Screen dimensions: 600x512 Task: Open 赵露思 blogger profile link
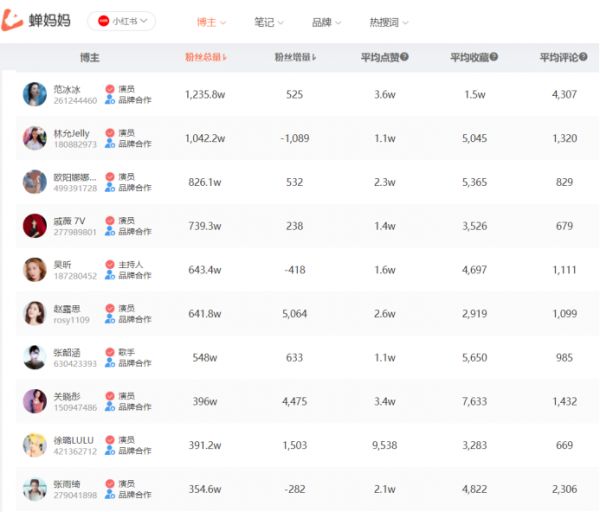pyautogui.click(x=69, y=308)
